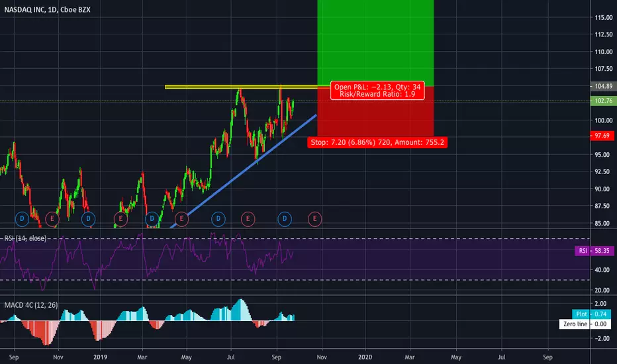This screenshot has height=364, width=617.
Task: Click the 102.76 current price tag
Action: (x=603, y=101)
